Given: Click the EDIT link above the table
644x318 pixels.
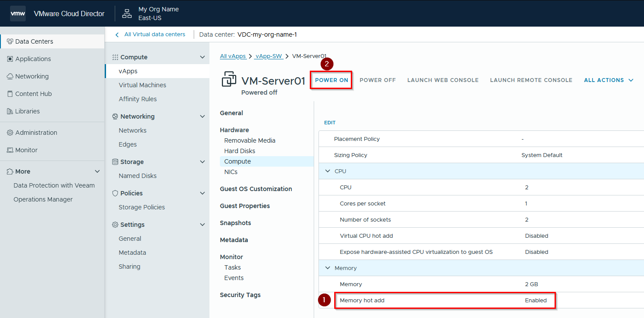Looking at the screenshot, I should click(x=330, y=123).
